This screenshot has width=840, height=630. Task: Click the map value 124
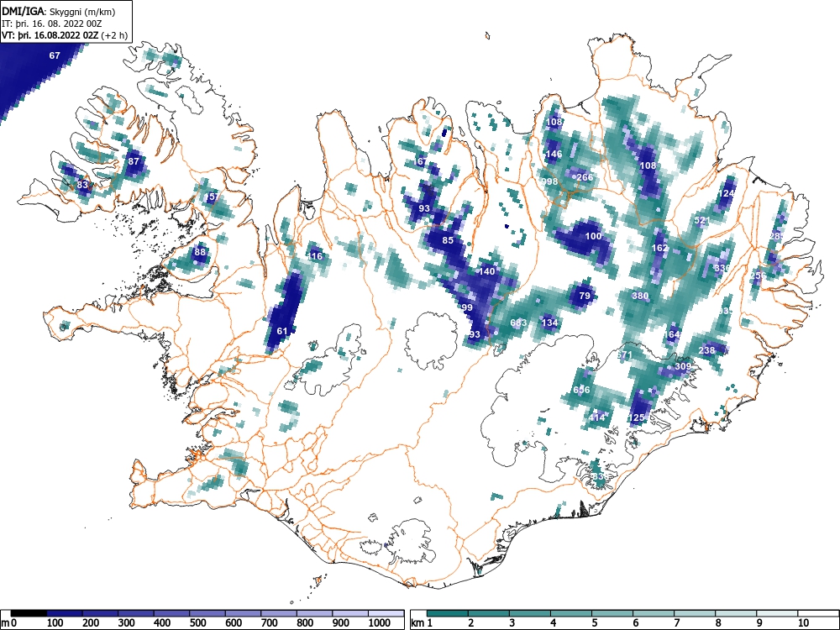pos(726,193)
